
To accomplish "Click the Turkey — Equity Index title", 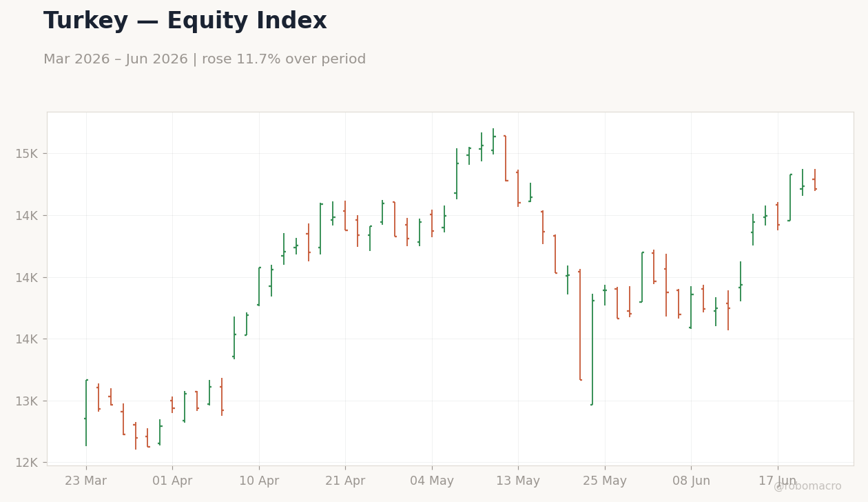I will (185, 21).
